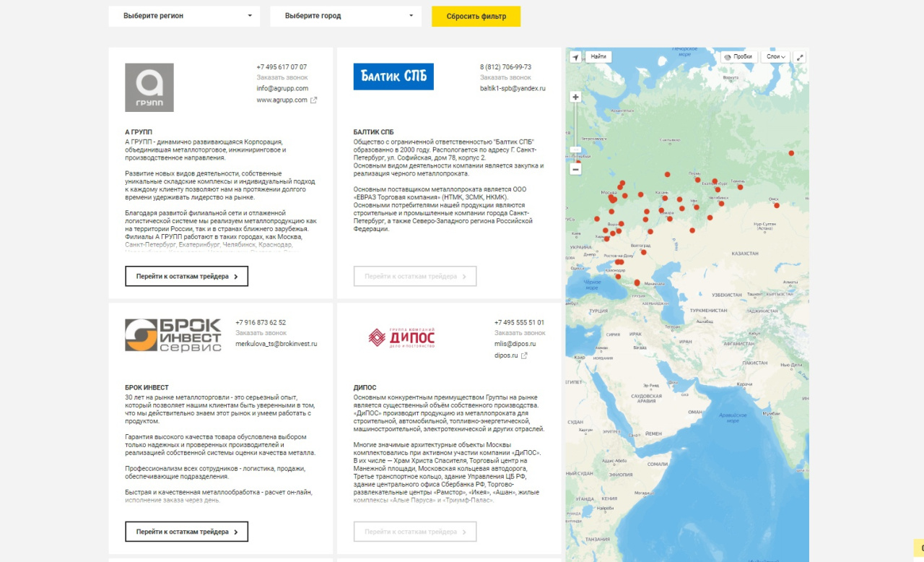This screenshot has width=924, height=562.
Task: Click email info@agrupp.com
Action: [282, 88]
